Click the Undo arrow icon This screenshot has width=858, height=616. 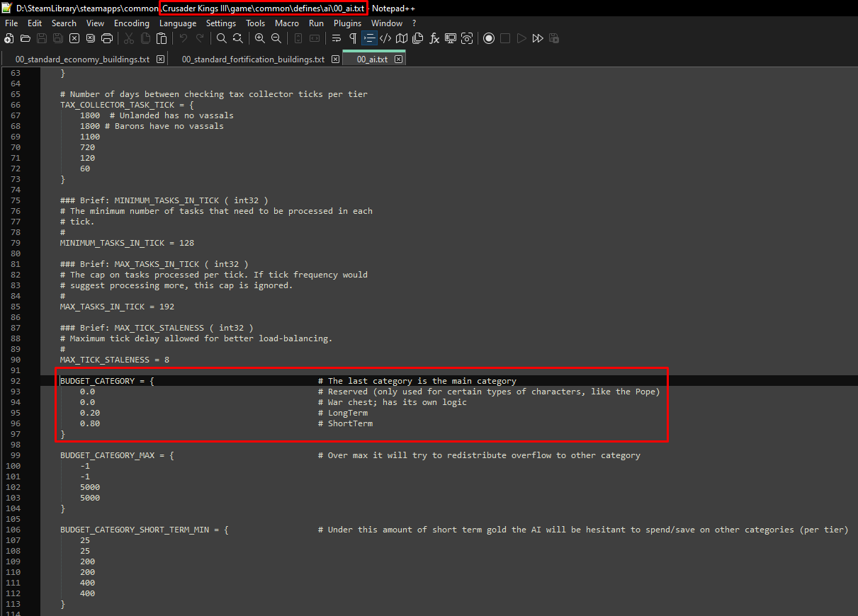[x=184, y=38]
